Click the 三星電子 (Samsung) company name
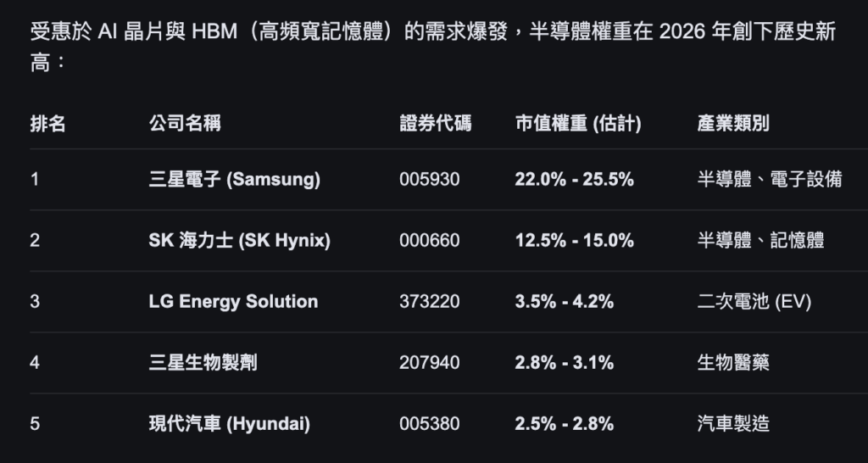This screenshot has width=868, height=463. coord(235,180)
